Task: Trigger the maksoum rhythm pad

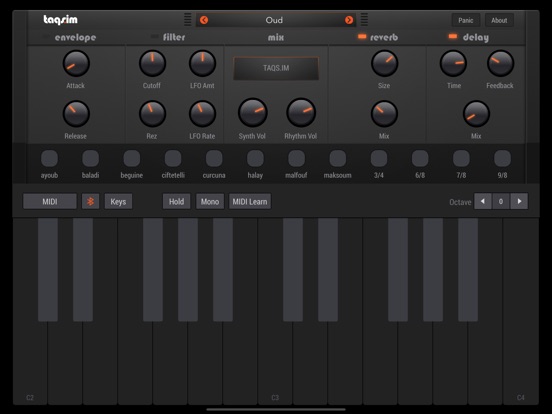Action: point(338,158)
